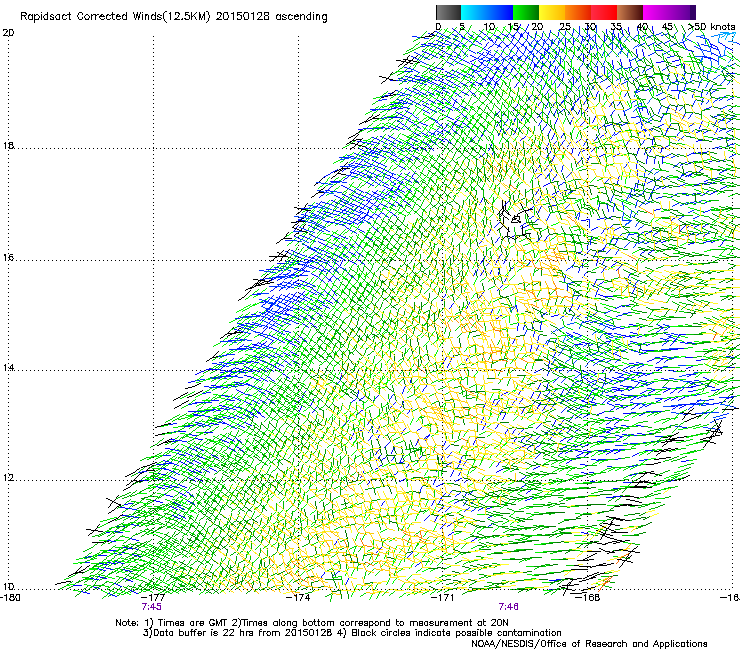Image resolution: width=740 pixels, height=650 pixels.
Task: Click the longitude label -171
Action: (443, 598)
